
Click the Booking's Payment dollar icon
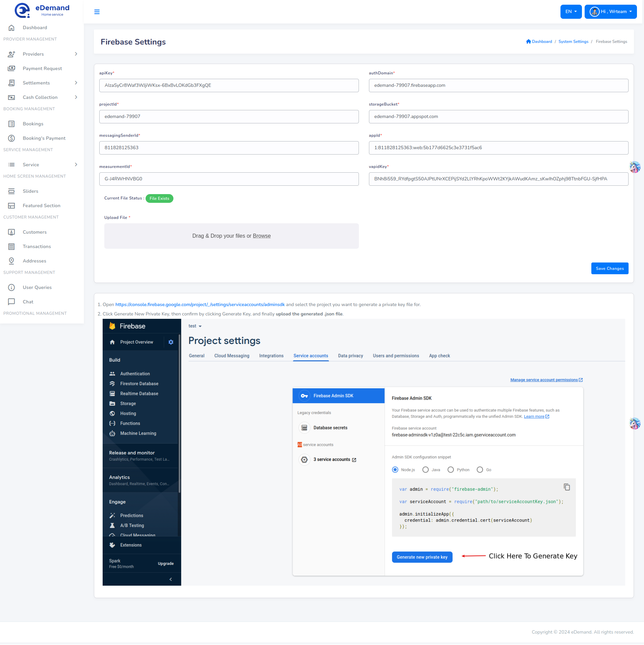[11, 138]
